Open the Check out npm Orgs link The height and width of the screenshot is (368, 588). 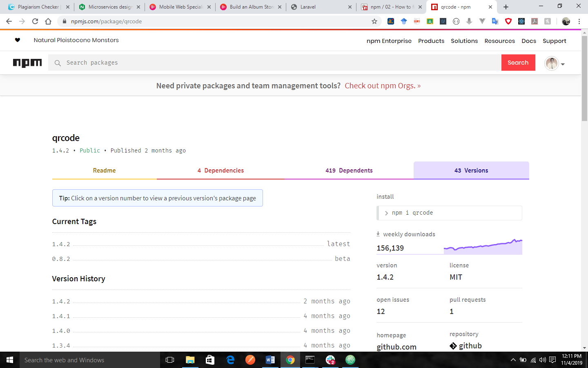(x=382, y=85)
